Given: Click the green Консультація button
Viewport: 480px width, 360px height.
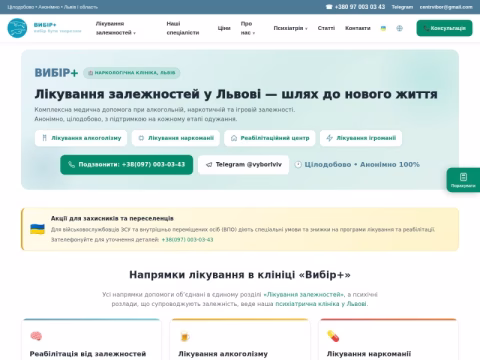Looking at the screenshot, I should click(x=444, y=28).
